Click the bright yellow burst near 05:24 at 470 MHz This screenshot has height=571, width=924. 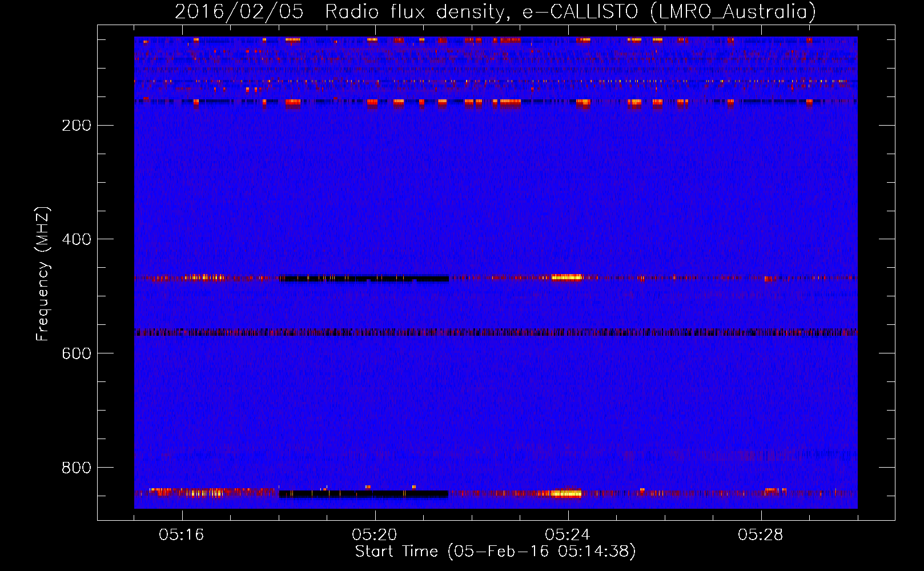(x=567, y=278)
